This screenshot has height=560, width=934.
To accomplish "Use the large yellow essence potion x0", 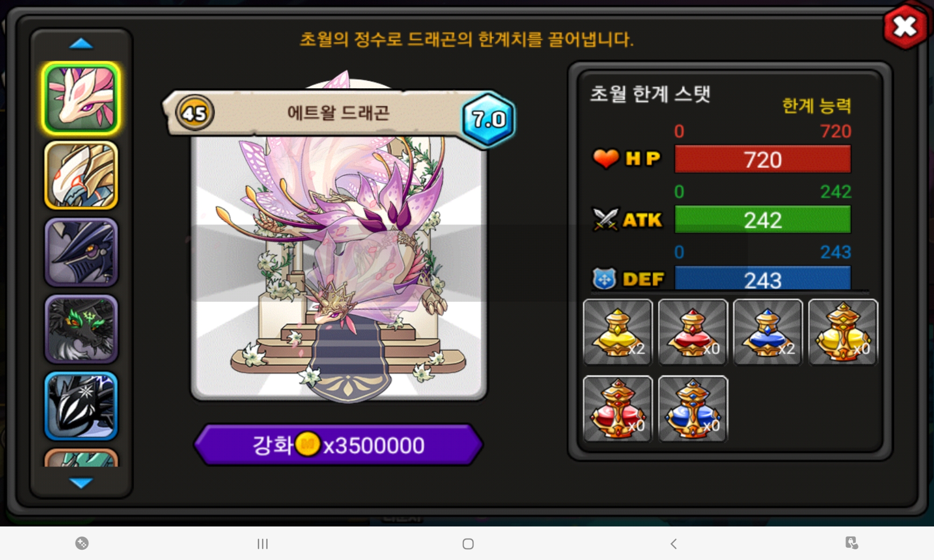I will point(843,332).
